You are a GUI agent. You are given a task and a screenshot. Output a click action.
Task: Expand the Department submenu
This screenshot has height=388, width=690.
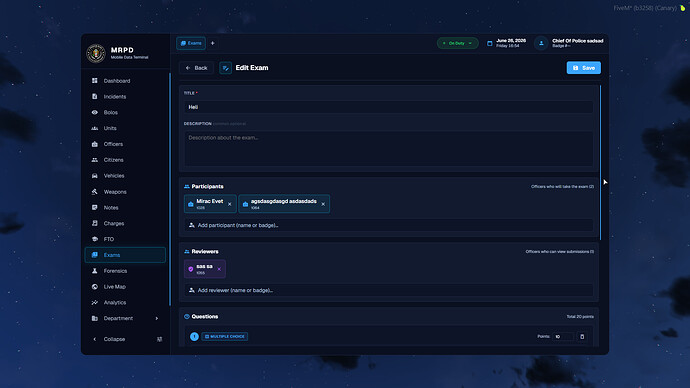[x=157, y=318]
